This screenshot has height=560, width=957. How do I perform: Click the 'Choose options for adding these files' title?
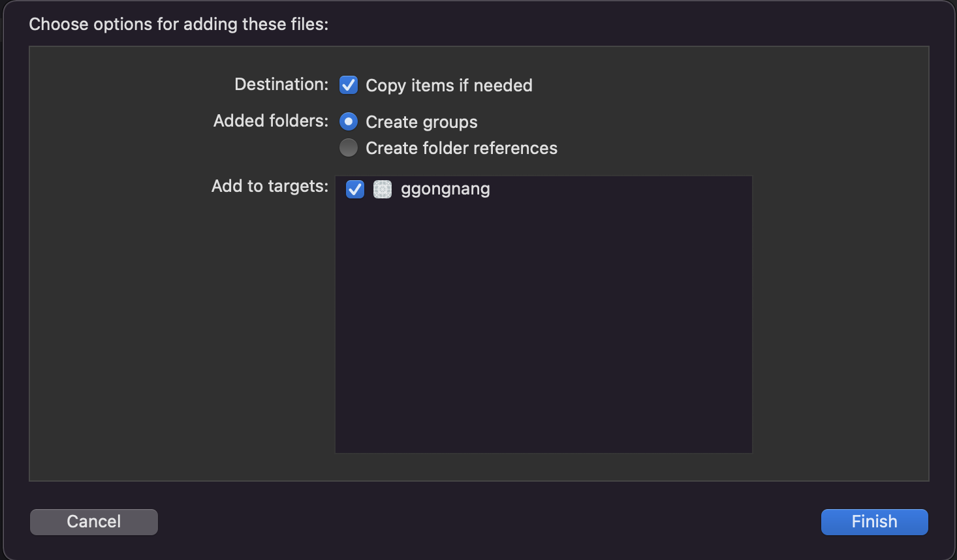click(179, 24)
